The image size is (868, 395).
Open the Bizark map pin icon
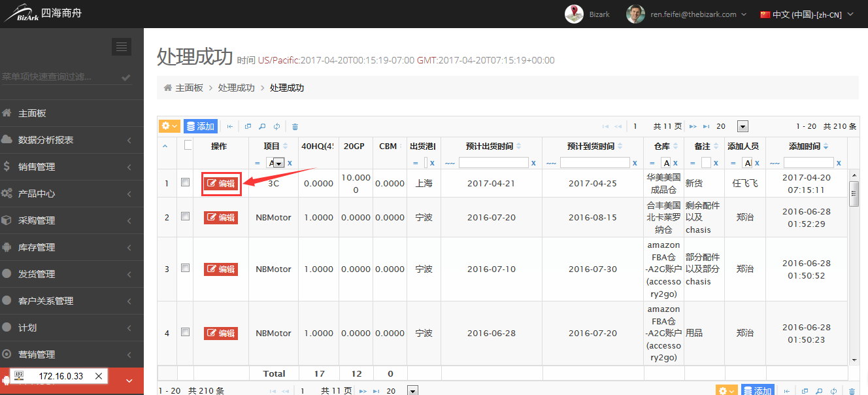574,14
